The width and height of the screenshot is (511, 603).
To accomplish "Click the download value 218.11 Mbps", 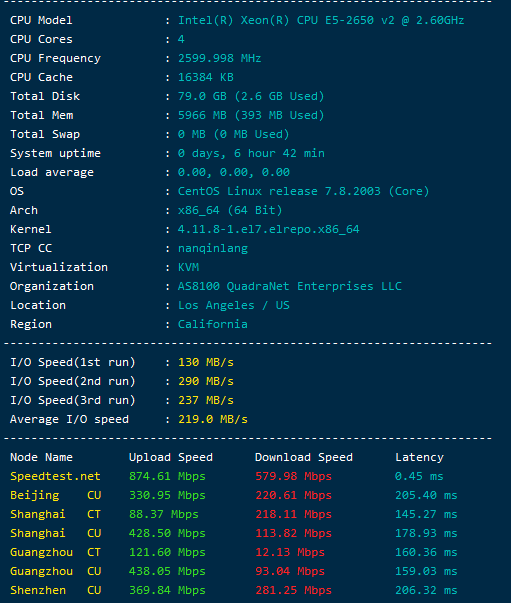I will 293,514.
